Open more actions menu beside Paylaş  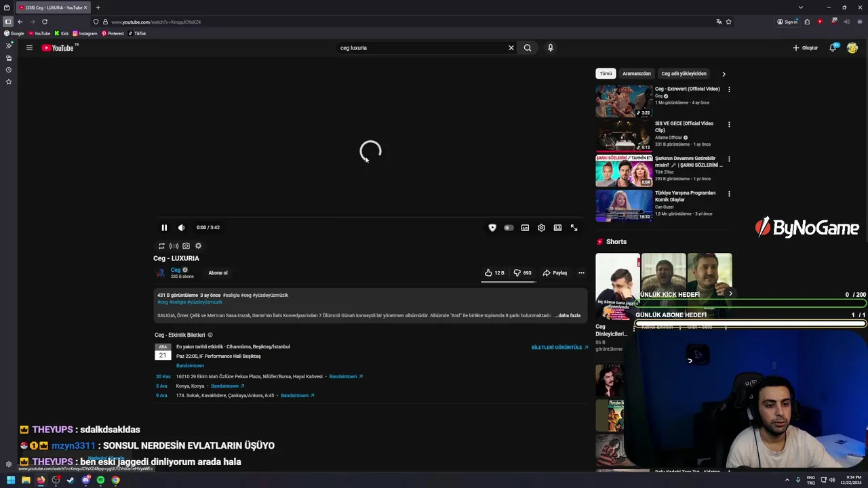581,273
